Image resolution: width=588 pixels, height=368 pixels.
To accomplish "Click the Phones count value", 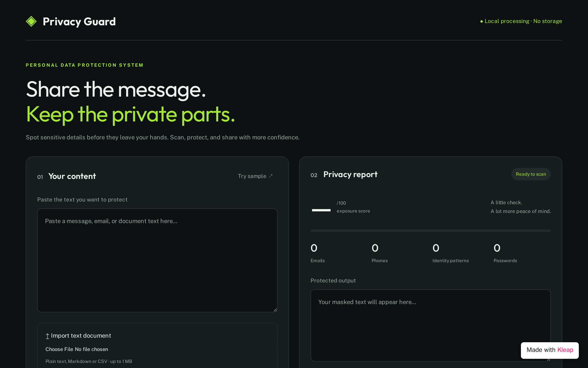I will (x=375, y=248).
